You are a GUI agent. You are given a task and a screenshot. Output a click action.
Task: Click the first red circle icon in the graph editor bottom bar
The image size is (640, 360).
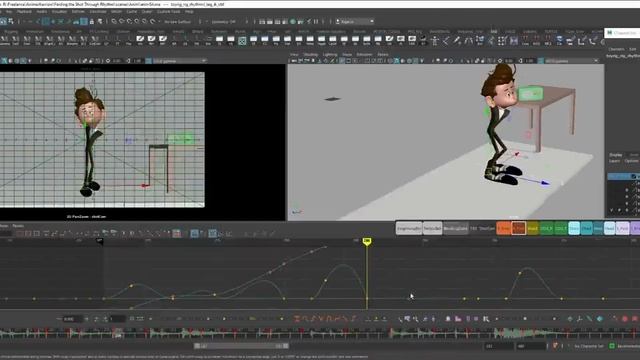(x=625, y=319)
